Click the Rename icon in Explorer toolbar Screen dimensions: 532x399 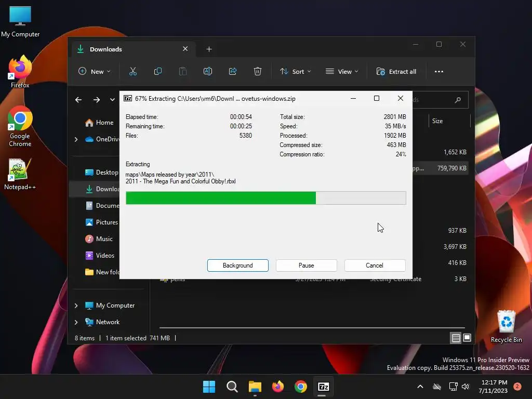(x=208, y=71)
